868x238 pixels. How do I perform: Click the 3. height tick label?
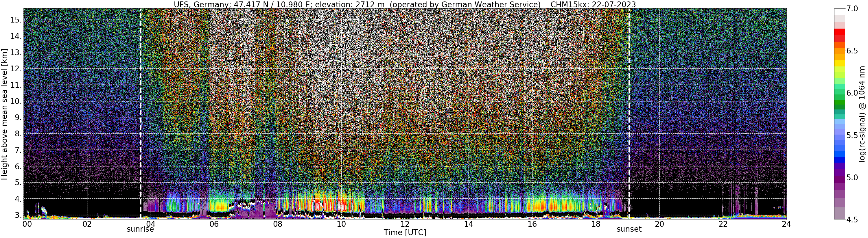[18, 215]
